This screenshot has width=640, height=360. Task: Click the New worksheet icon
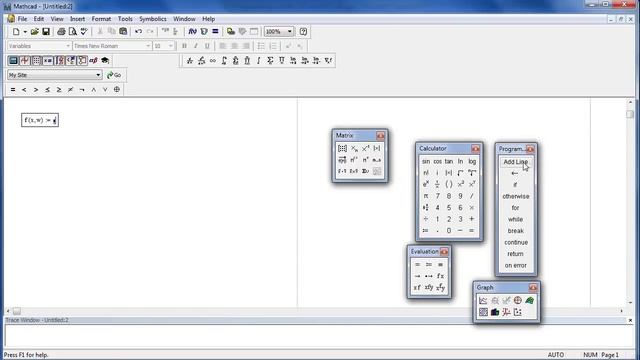16,31
